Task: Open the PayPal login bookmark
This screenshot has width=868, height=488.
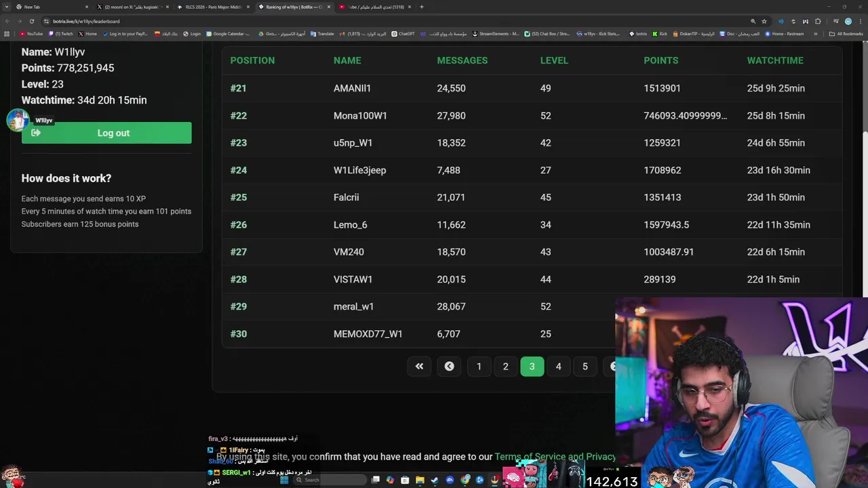Action: pyautogui.click(x=125, y=34)
